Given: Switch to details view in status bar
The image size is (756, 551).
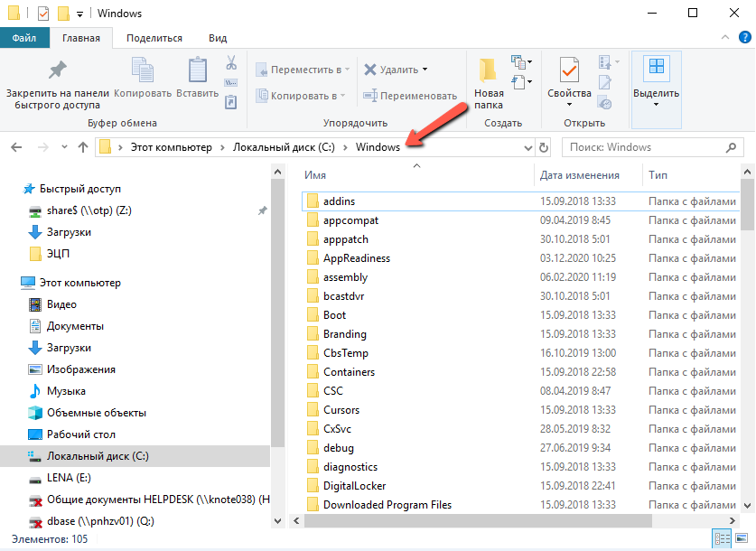Looking at the screenshot, I should coord(723,539).
